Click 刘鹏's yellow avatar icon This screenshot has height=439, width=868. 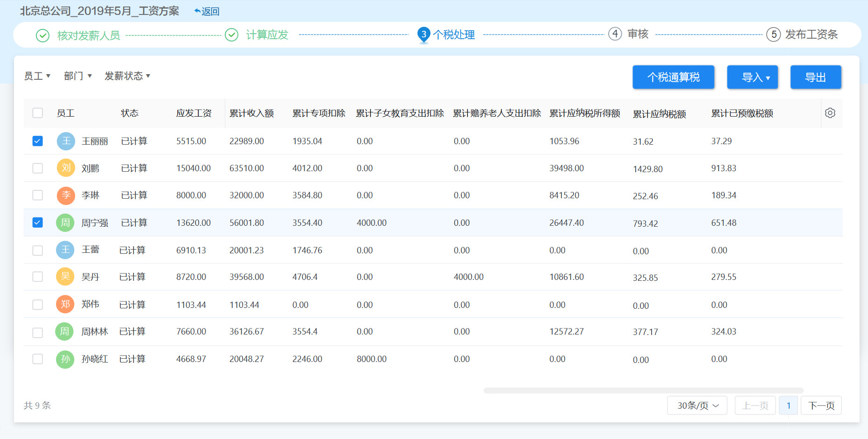(66, 168)
